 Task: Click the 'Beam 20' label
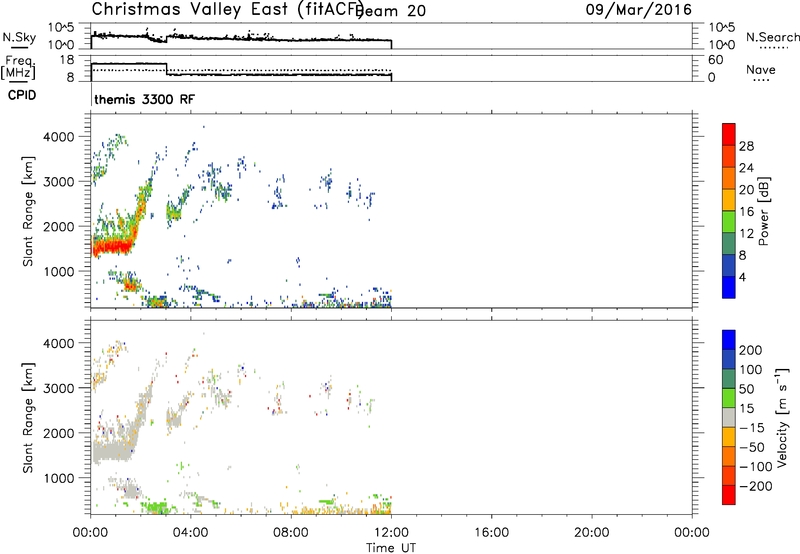click(x=392, y=10)
